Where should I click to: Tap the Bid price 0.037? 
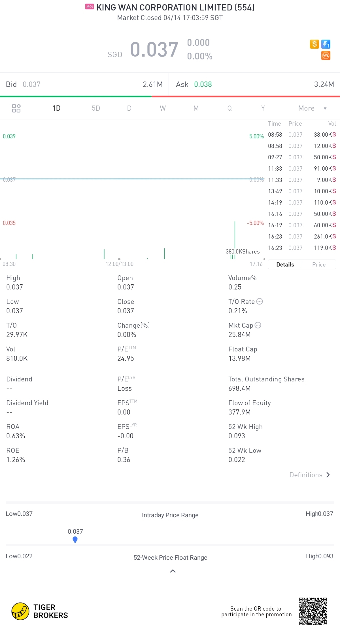tap(31, 84)
